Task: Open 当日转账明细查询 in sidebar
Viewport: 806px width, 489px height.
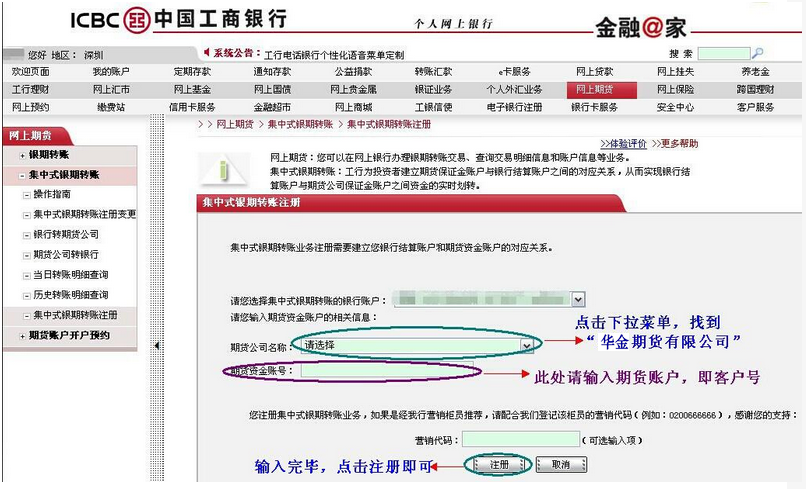Action: (x=71, y=275)
